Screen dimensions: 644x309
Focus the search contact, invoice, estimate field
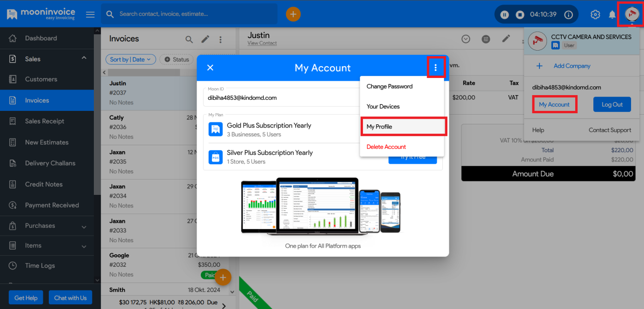click(x=190, y=14)
